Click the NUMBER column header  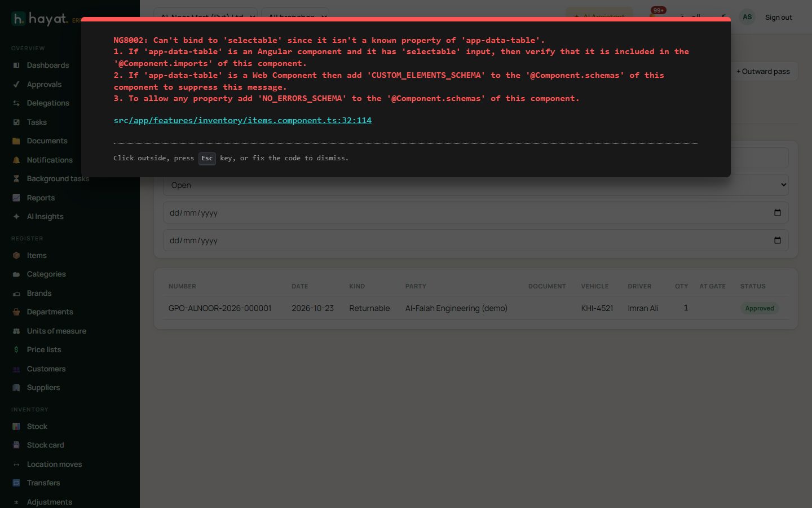point(182,286)
